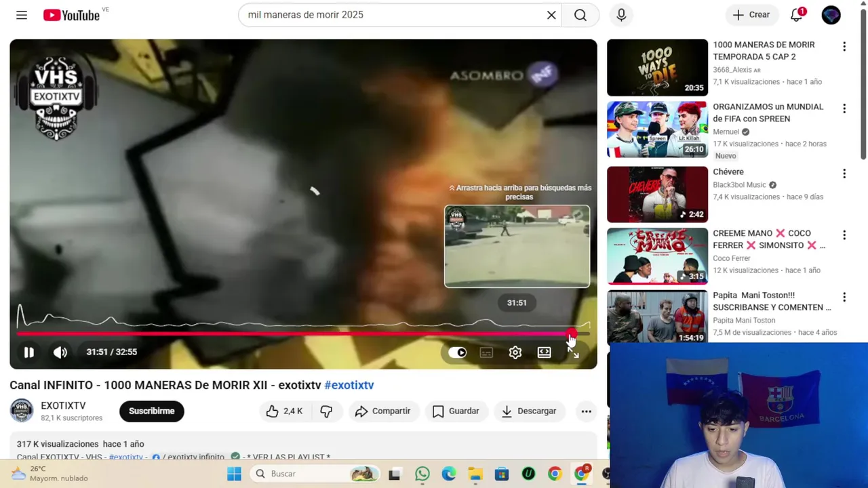This screenshot has width=868, height=488.
Task: Open player settings gear
Action: pos(515,352)
